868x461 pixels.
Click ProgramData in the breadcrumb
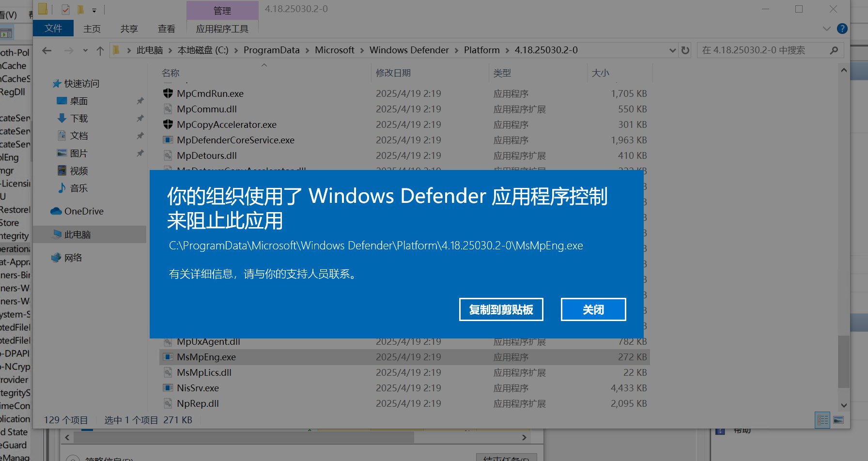pos(271,50)
